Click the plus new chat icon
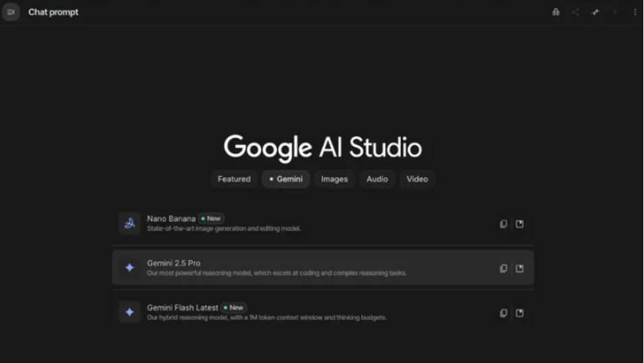This screenshot has width=644, height=363. click(x=615, y=12)
